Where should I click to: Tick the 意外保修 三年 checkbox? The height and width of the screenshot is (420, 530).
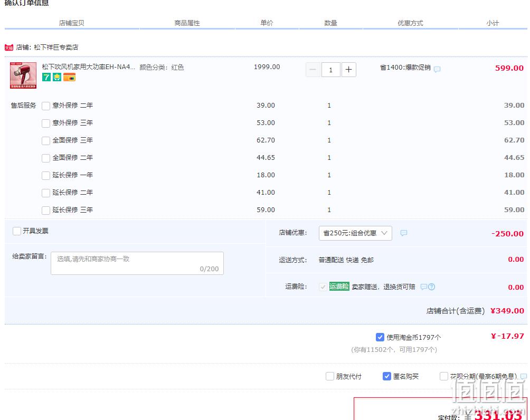click(x=46, y=123)
